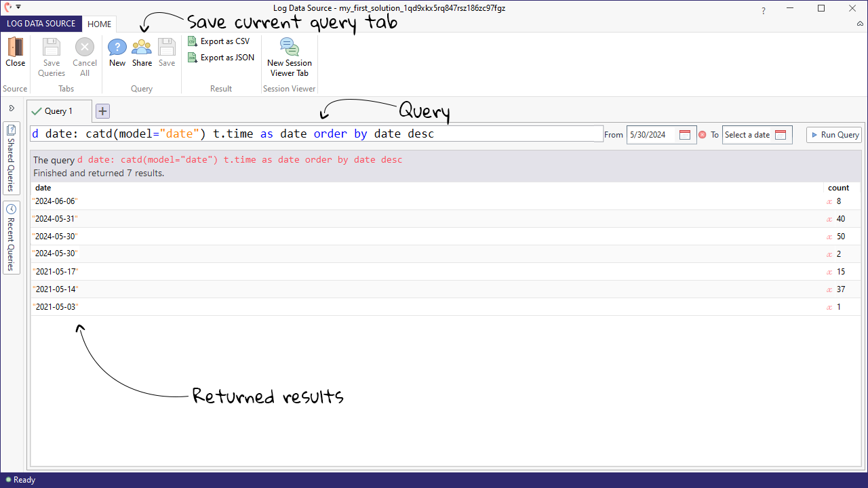Click inside the query text field
This screenshot has height=488, width=868.
[312, 134]
